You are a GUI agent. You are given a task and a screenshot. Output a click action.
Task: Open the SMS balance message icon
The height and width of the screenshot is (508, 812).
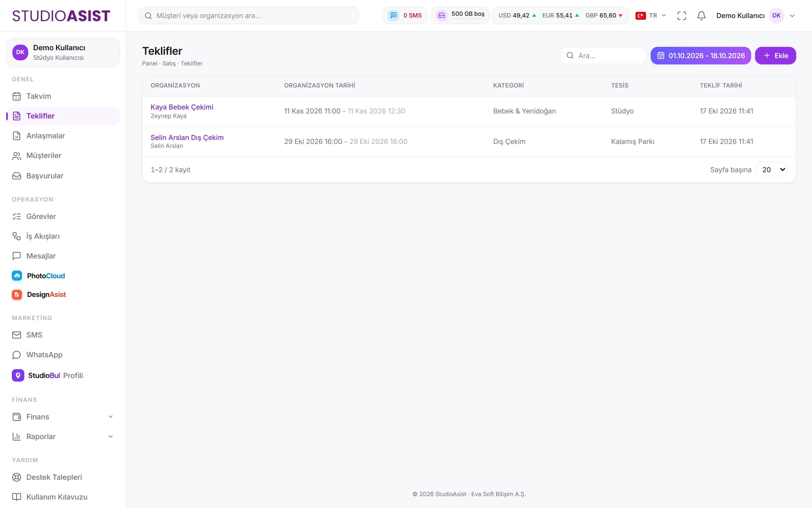tap(393, 16)
